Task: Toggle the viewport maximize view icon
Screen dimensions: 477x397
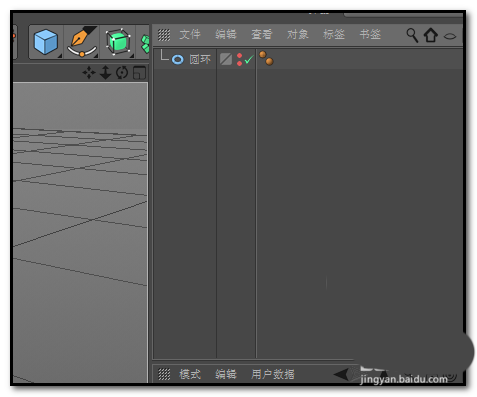Action: pyautogui.click(x=139, y=73)
